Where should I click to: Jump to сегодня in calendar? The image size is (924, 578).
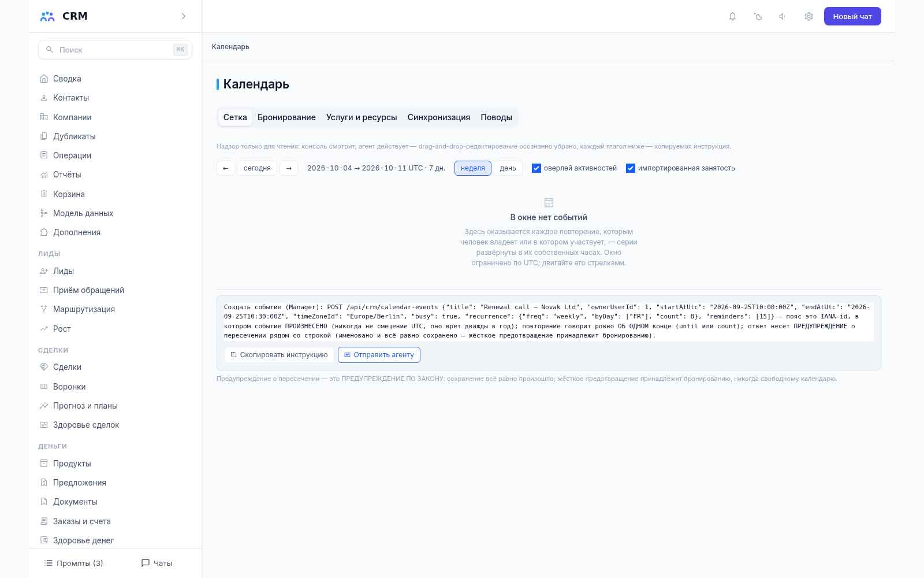(x=257, y=168)
